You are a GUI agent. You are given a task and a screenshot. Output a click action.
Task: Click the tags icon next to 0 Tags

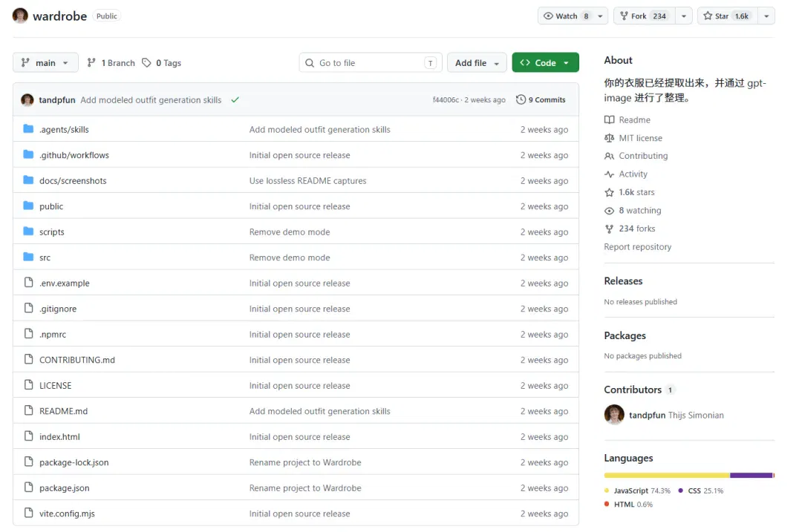(146, 63)
